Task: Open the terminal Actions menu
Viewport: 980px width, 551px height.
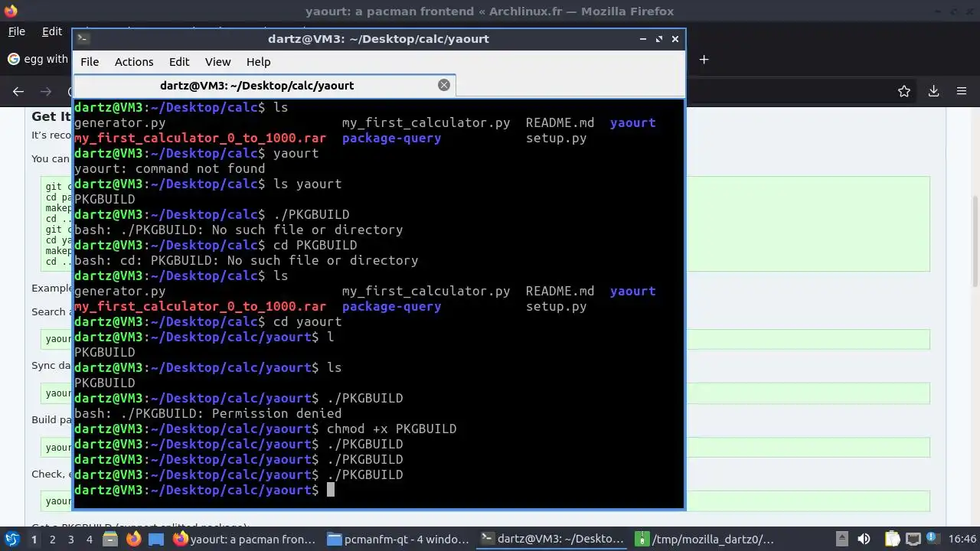Action: 134,62
